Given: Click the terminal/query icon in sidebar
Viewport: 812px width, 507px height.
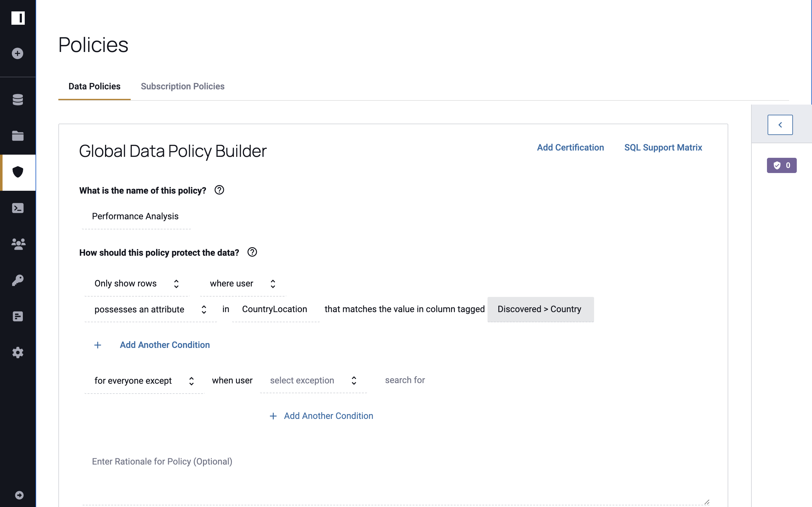Looking at the screenshot, I should (17, 208).
